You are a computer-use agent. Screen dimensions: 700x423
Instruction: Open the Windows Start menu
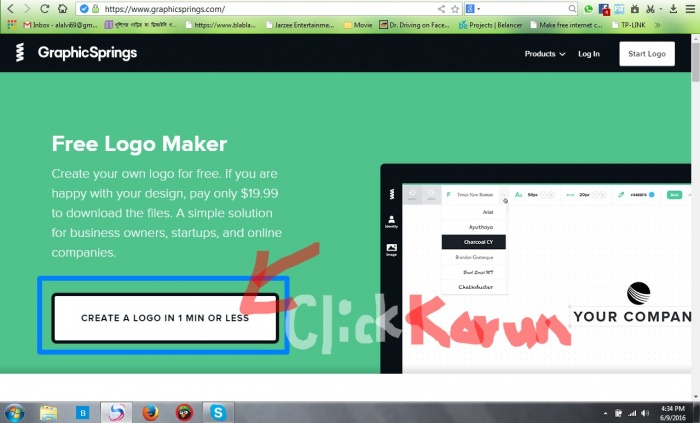click(x=14, y=412)
